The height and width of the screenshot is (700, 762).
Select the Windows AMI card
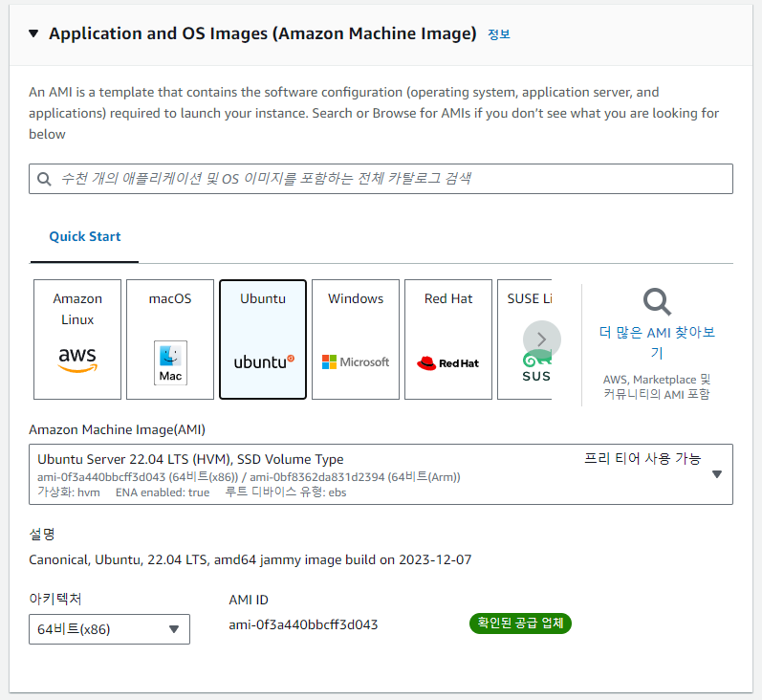[x=356, y=339]
